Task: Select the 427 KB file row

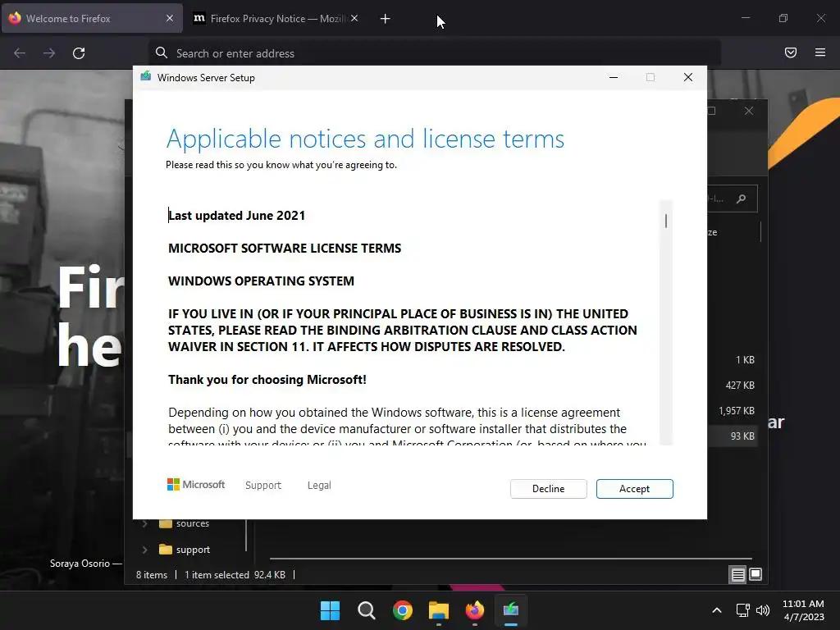Action: point(733,386)
